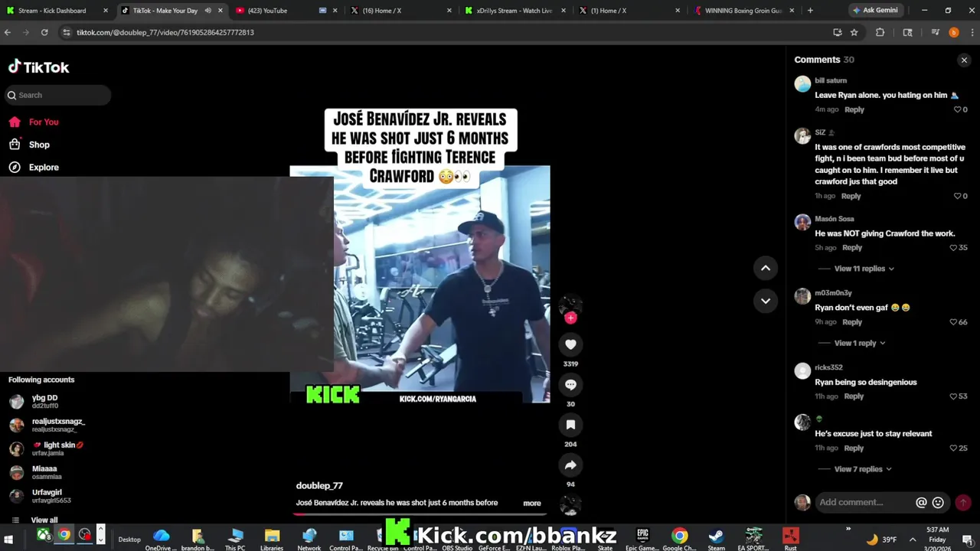This screenshot has width=980, height=551.
Task: Open comments via the speech bubble icon
Action: click(570, 385)
